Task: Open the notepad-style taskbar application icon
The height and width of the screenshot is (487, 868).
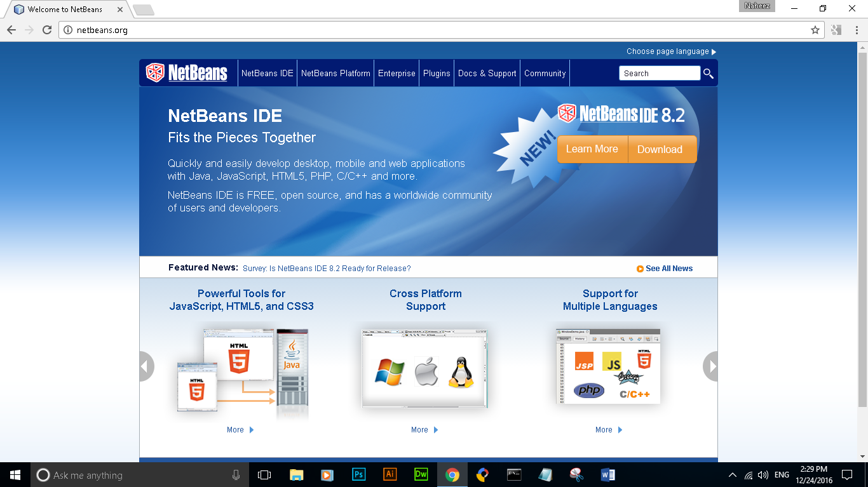Action: 545,475
